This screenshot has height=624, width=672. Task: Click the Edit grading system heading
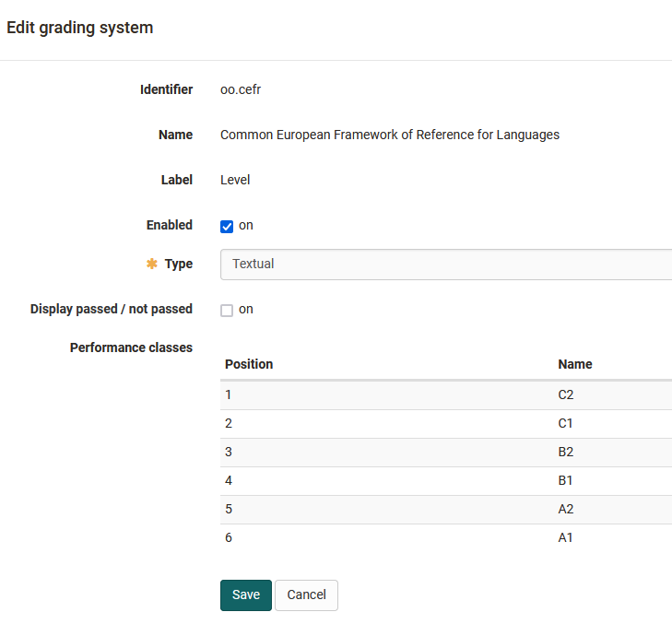[x=80, y=29]
